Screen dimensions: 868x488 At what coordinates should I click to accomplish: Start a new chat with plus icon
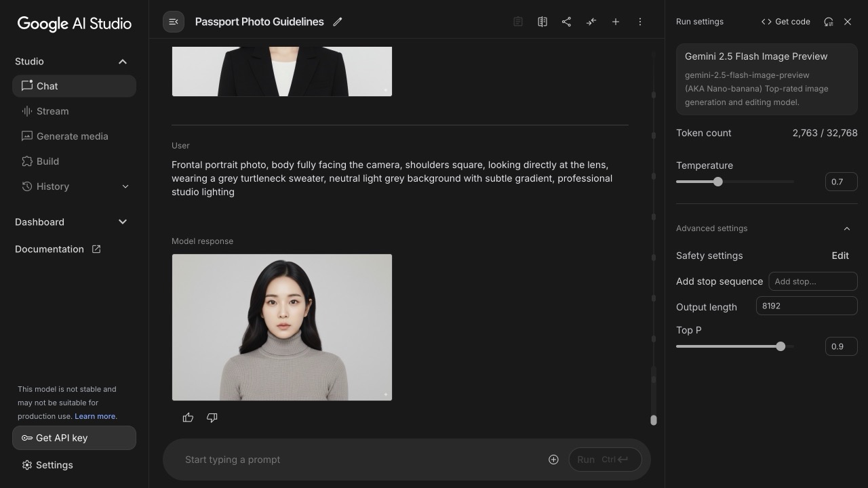coord(616,22)
